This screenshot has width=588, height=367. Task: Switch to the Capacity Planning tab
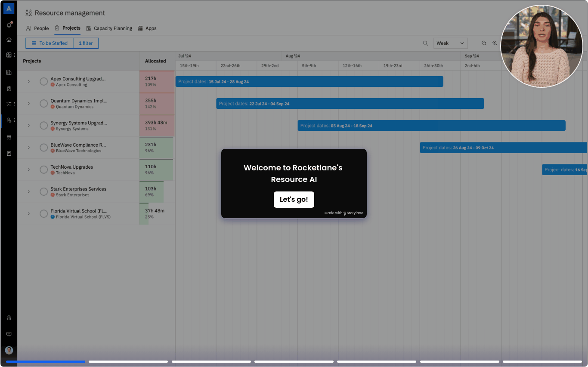pyautogui.click(x=109, y=28)
